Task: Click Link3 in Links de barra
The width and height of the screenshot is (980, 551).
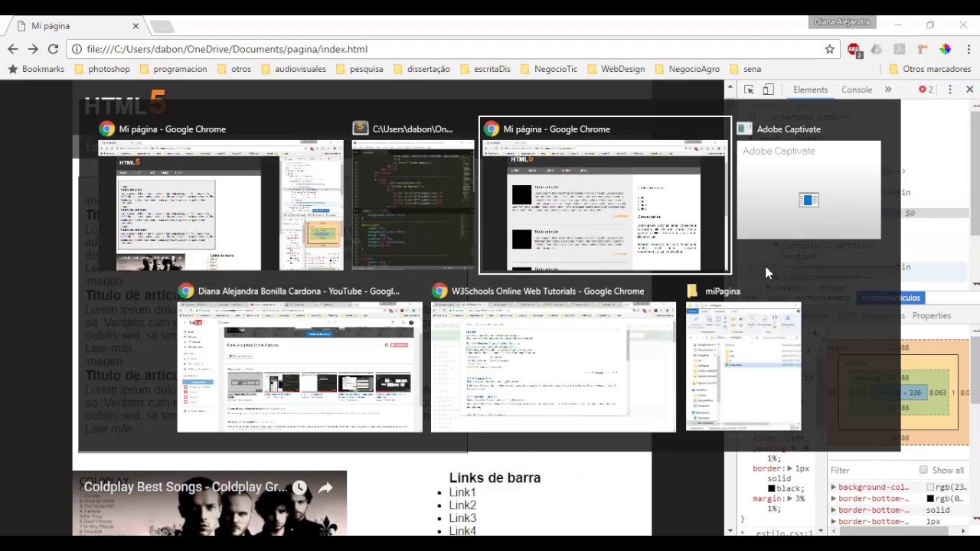Action: [462, 518]
